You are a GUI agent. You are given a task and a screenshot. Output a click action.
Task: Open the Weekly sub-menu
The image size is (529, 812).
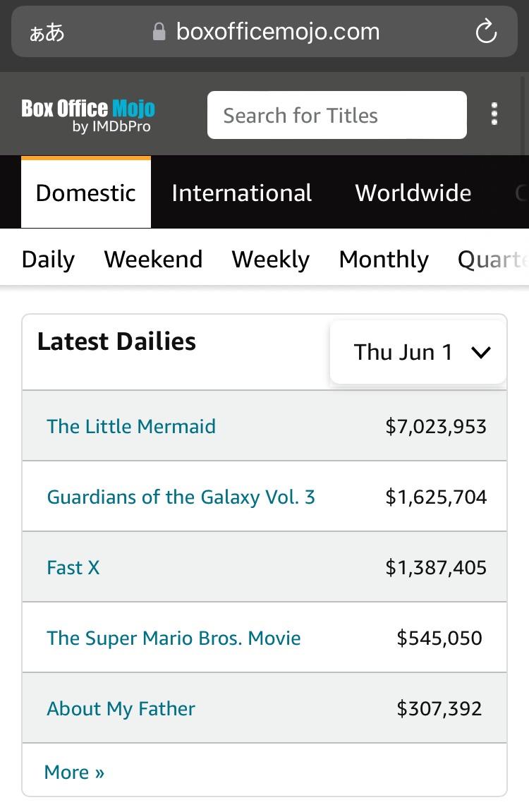pyautogui.click(x=270, y=259)
